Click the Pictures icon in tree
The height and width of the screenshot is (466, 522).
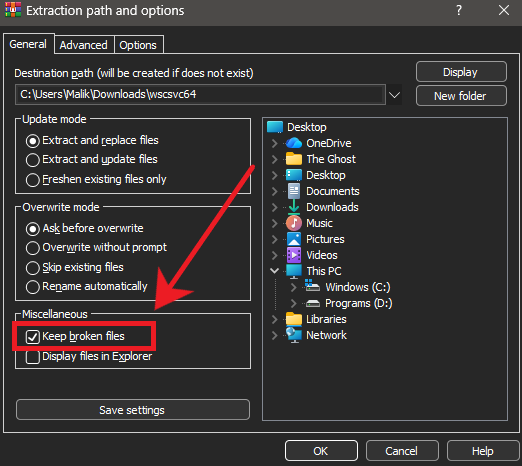pyautogui.click(x=294, y=239)
